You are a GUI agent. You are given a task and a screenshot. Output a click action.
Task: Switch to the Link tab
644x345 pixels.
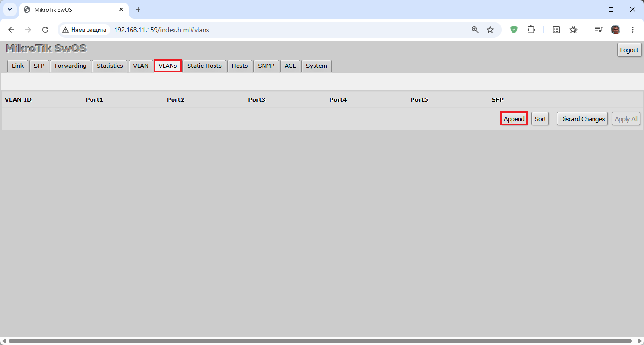[x=17, y=66]
